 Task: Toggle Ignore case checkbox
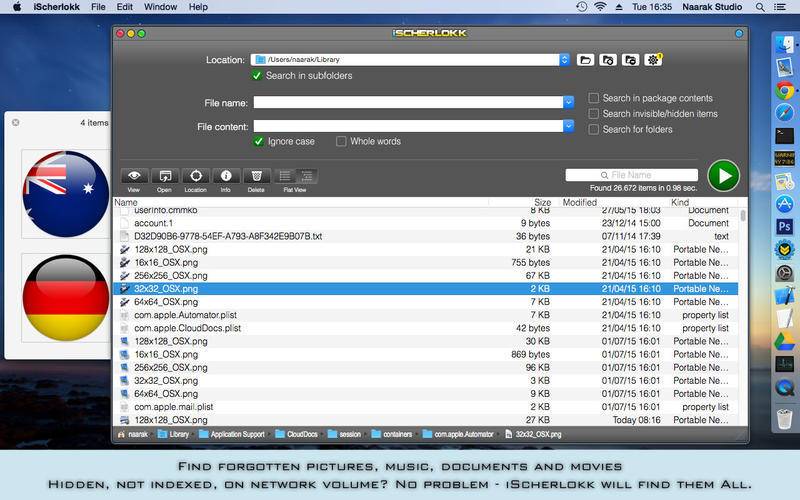click(x=258, y=141)
